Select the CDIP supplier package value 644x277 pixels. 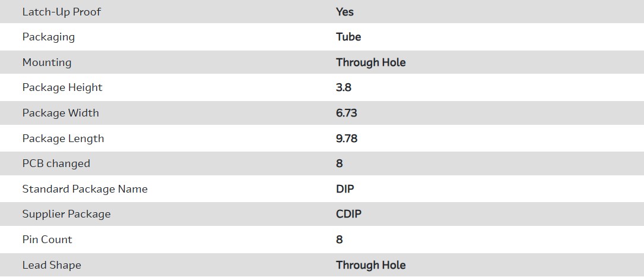(x=348, y=214)
